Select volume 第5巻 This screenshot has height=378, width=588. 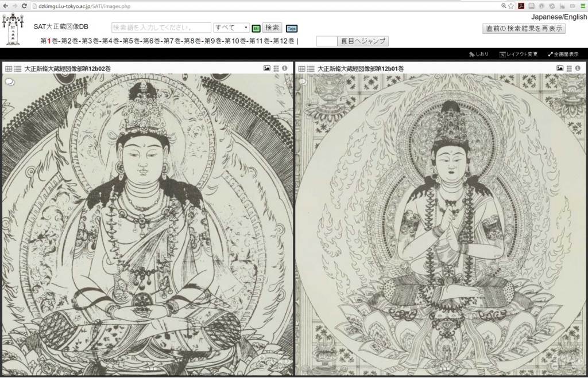tap(131, 41)
